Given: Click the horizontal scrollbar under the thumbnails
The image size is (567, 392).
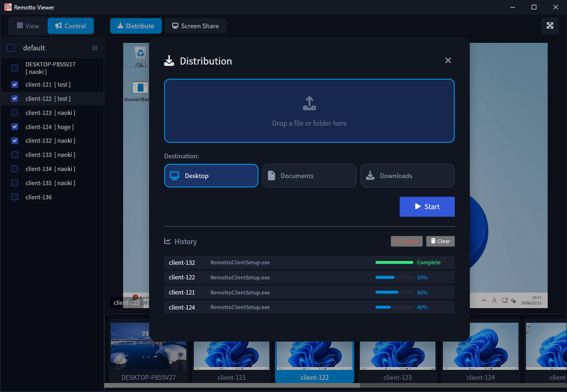Looking at the screenshot, I should (232, 385).
